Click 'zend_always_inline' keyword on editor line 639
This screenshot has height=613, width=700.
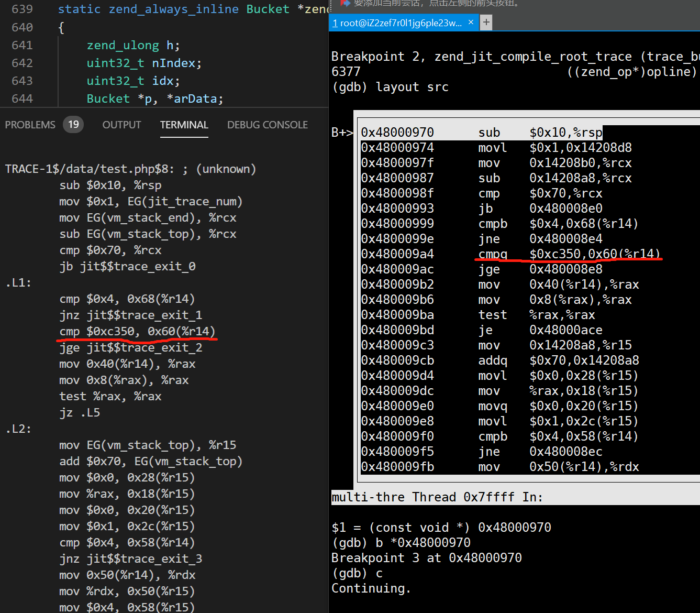click(x=174, y=9)
